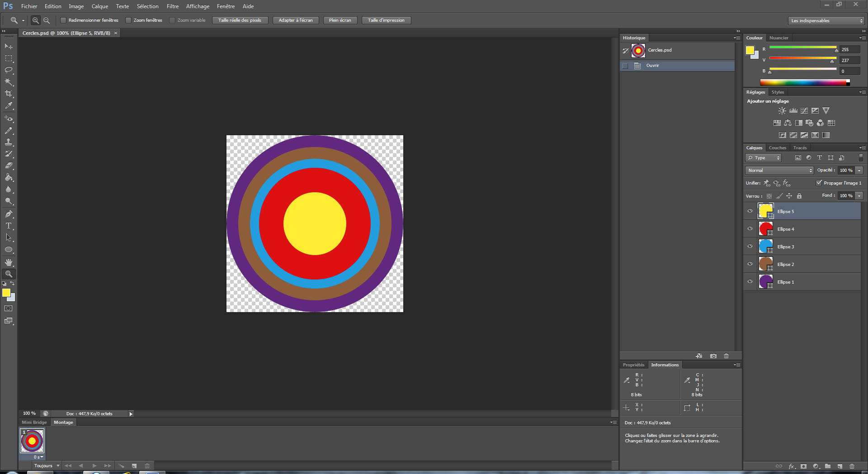Open the Filtre menu

coord(172,6)
